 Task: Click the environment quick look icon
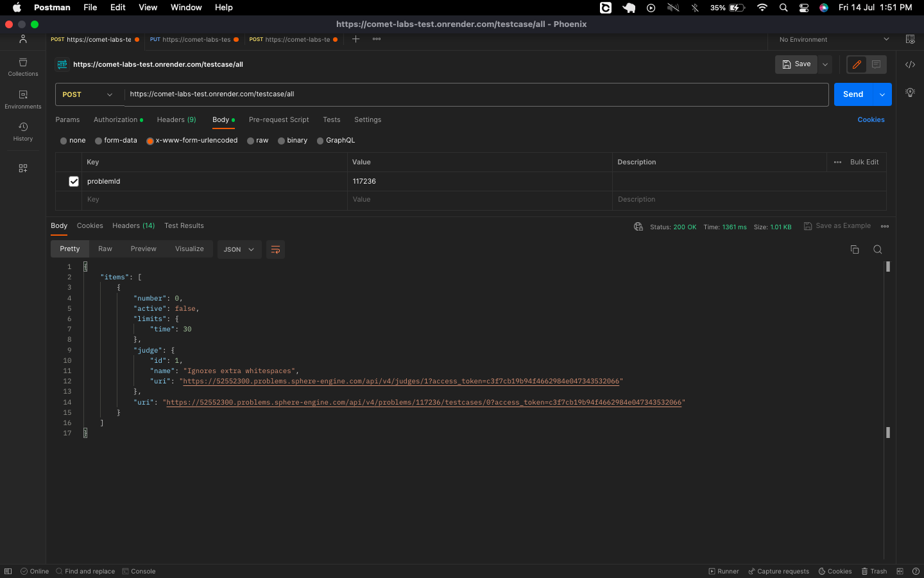[910, 39]
